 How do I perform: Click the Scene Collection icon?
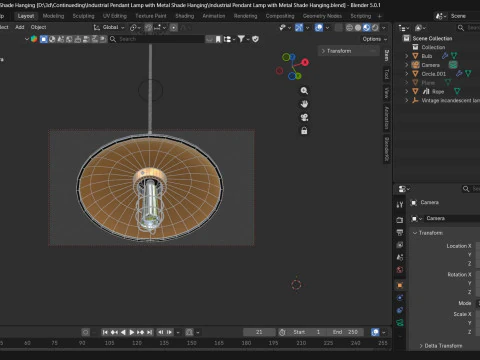(x=406, y=38)
